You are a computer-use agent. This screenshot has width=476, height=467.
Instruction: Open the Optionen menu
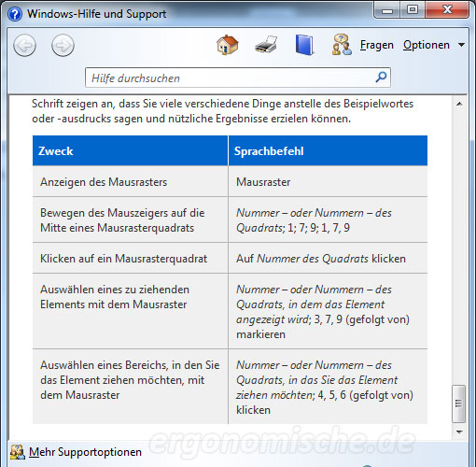pyautogui.click(x=427, y=45)
